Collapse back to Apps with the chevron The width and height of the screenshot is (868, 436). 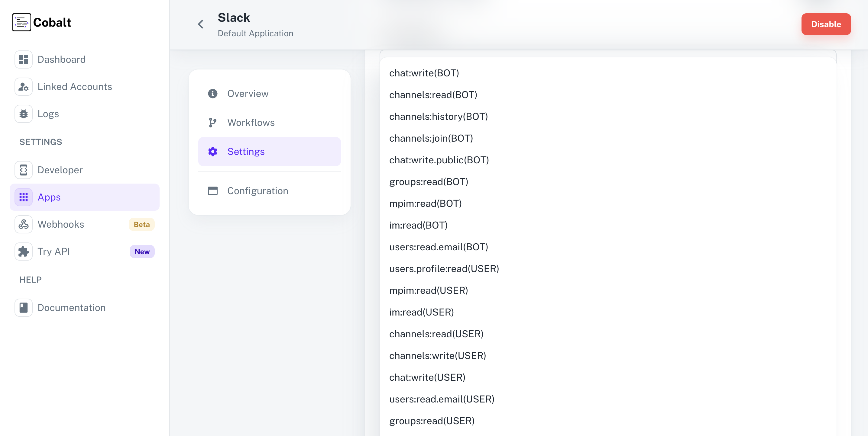pos(200,24)
